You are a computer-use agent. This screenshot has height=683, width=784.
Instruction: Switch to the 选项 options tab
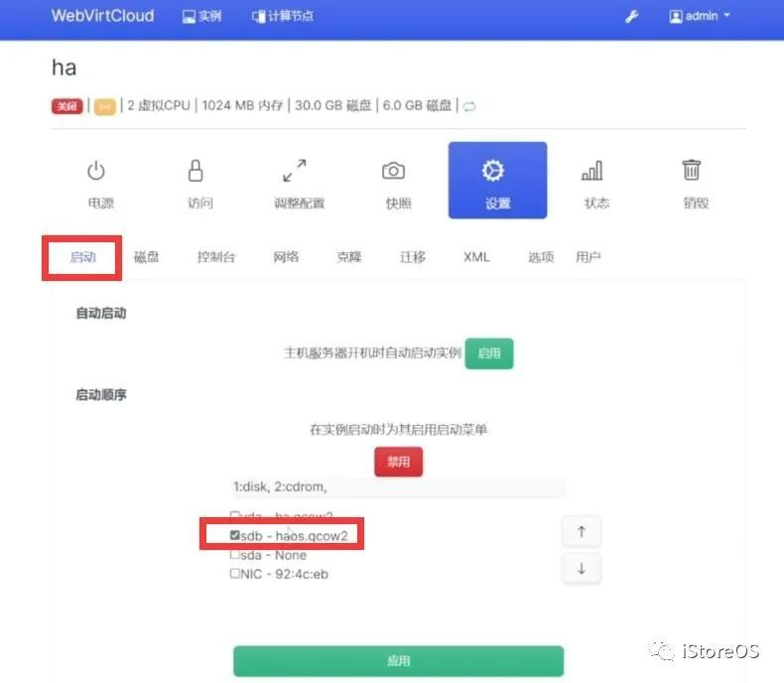(x=541, y=257)
